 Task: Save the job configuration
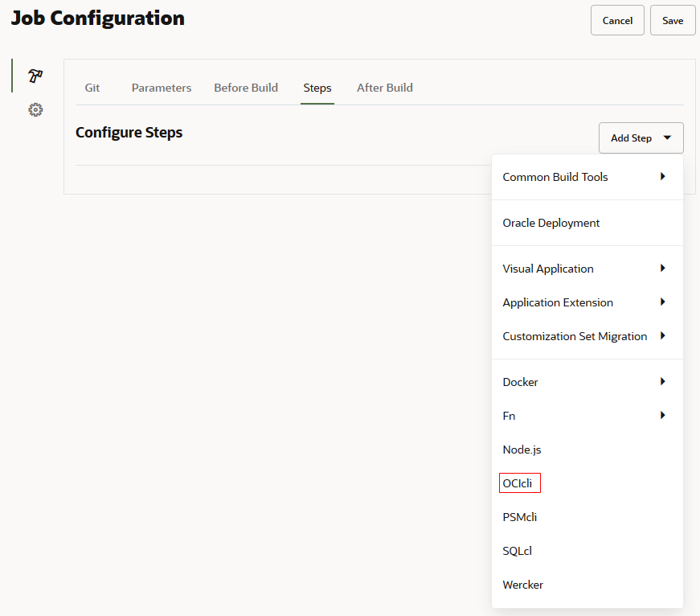(673, 20)
